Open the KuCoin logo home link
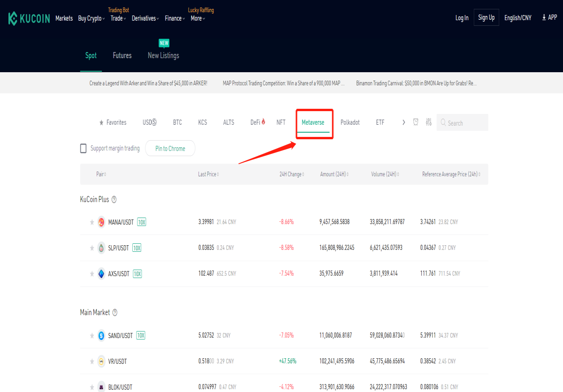Image resolution: width=563 pixels, height=392 pixels. coord(29,18)
